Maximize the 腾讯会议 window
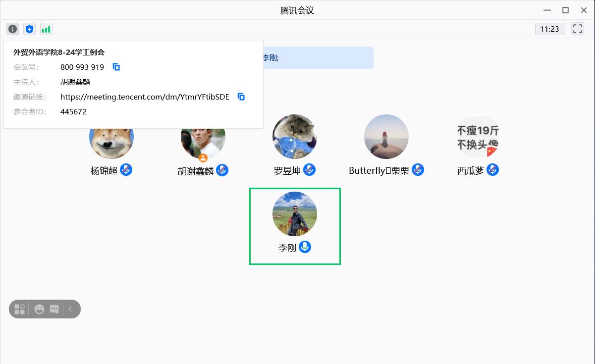 click(x=565, y=10)
